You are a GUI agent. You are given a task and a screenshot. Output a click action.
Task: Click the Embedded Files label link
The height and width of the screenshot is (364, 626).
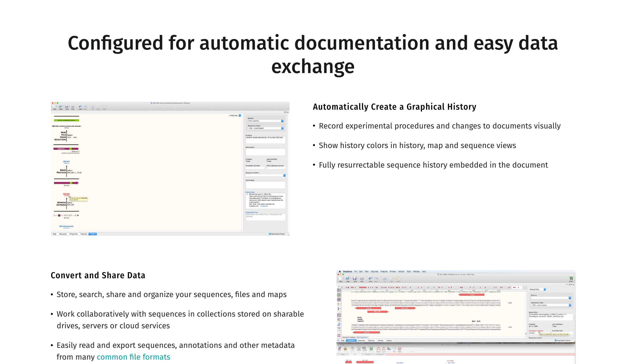[x=252, y=212]
